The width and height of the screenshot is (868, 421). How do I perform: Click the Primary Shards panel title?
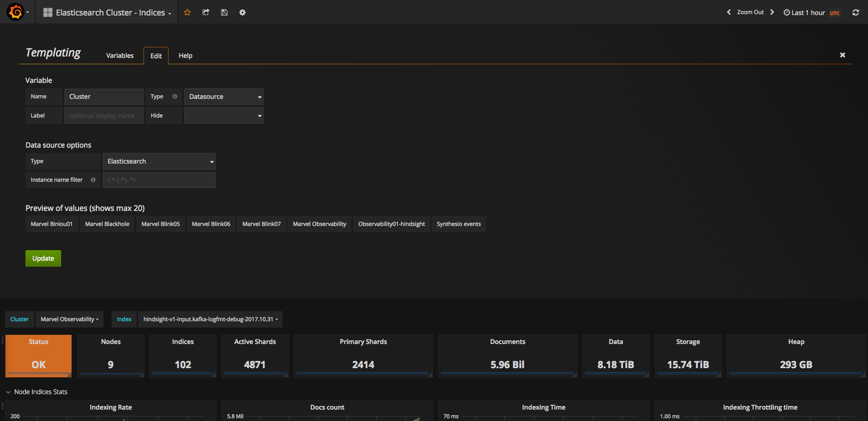(363, 342)
